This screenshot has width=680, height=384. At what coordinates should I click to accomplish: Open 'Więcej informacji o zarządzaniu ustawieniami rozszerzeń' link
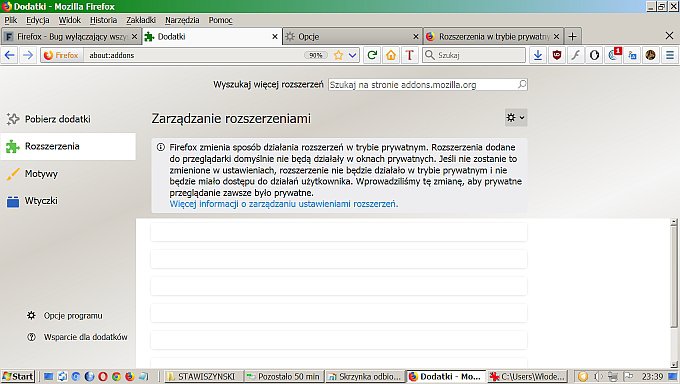point(284,204)
